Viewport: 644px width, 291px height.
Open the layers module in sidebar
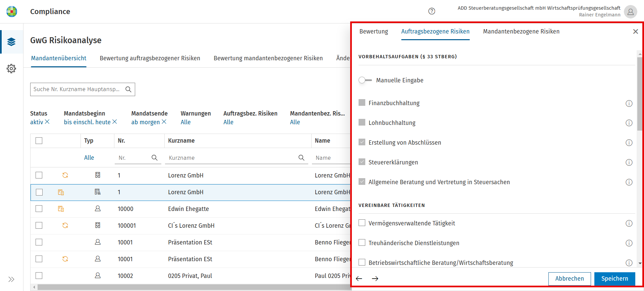pyautogui.click(x=11, y=42)
